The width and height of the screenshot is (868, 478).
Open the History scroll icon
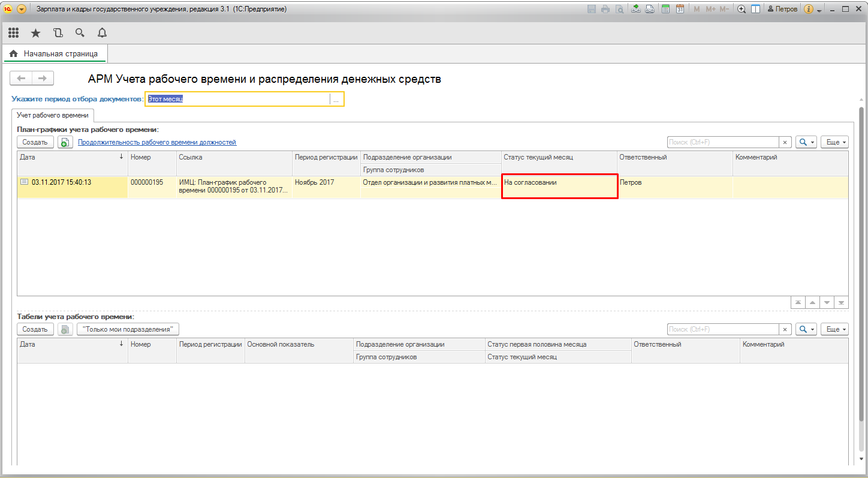(x=58, y=33)
